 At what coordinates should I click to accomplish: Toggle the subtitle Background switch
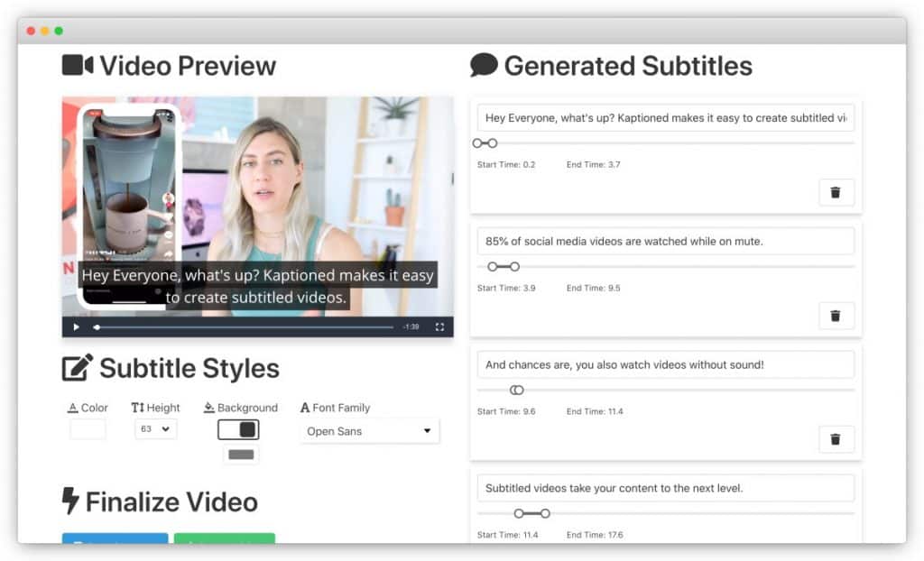[x=238, y=429]
